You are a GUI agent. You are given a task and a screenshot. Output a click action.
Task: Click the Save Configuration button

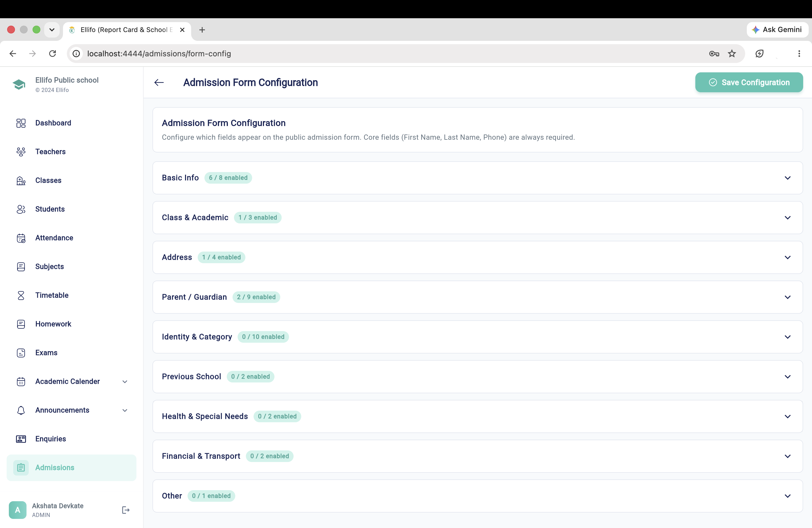click(749, 83)
